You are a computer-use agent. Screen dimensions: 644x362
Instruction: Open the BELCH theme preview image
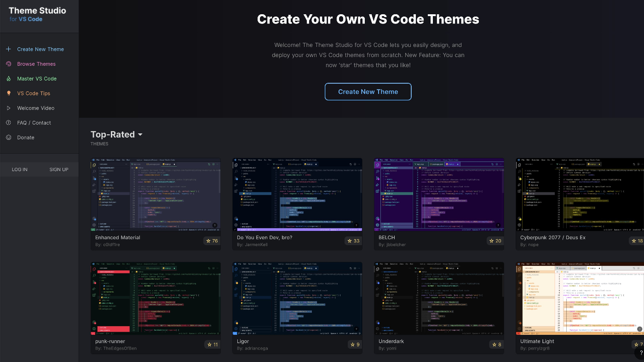pos(439,195)
